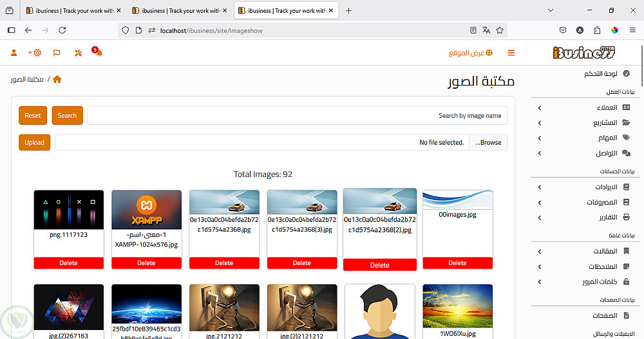Delete the c1d5754a2368(2).jpg image
The image size is (644, 339).
pos(380,265)
